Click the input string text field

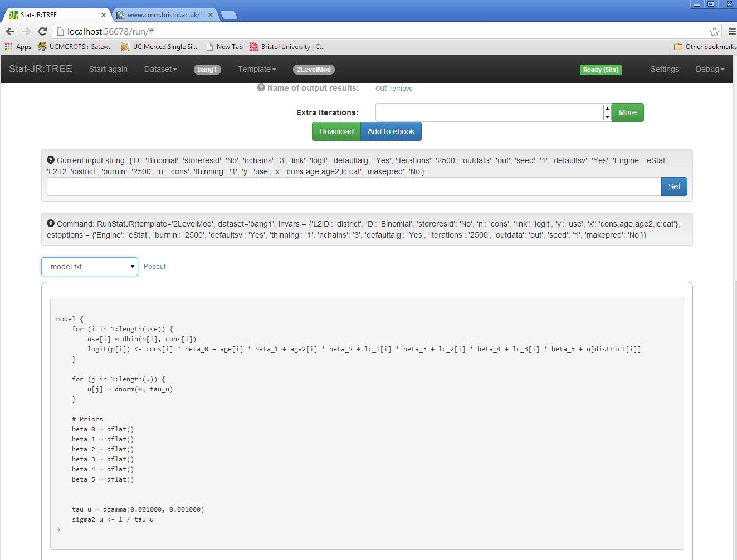pyautogui.click(x=354, y=187)
